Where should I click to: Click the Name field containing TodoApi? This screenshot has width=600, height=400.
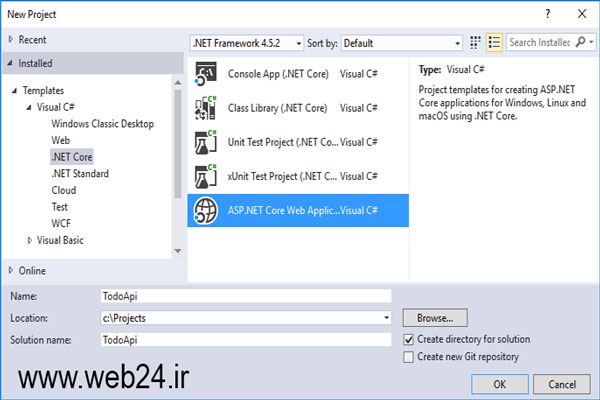pyautogui.click(x=246, y=296)
